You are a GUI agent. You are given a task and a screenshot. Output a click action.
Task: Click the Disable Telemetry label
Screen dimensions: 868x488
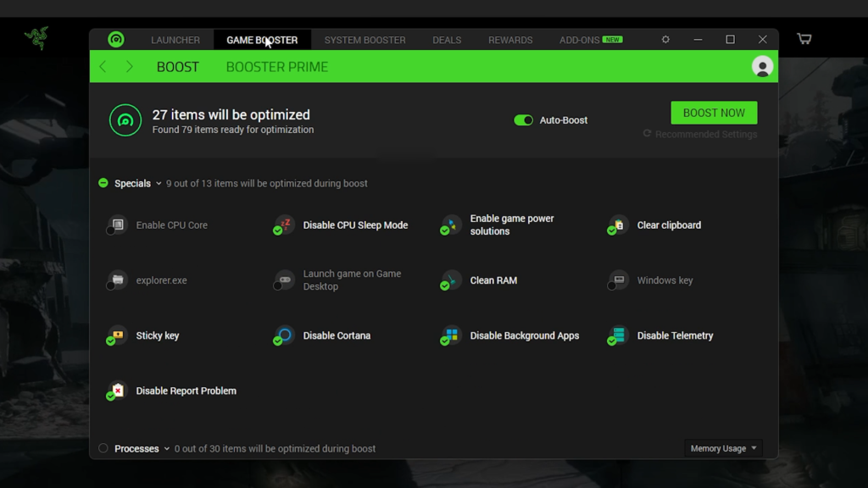[675, 335]
